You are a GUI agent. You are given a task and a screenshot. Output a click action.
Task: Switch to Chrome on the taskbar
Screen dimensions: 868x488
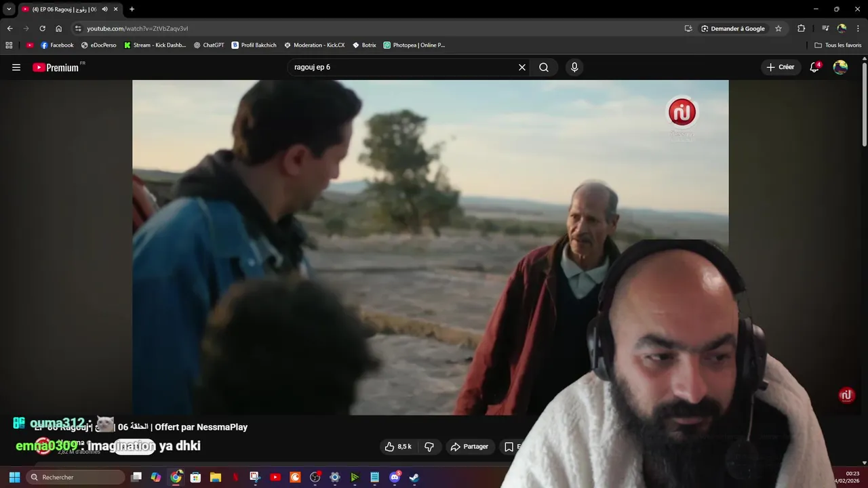point(176,477)
